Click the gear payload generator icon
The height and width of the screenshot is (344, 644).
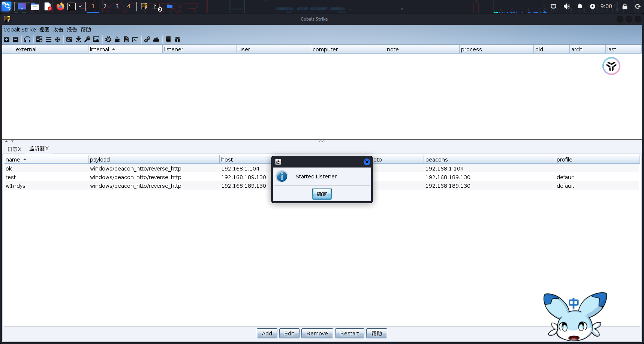point(108,39)
